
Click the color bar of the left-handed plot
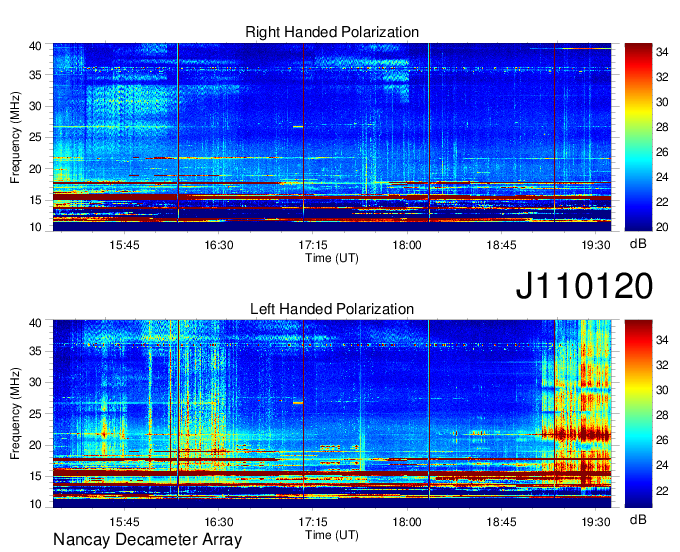[x=638, y=414]
